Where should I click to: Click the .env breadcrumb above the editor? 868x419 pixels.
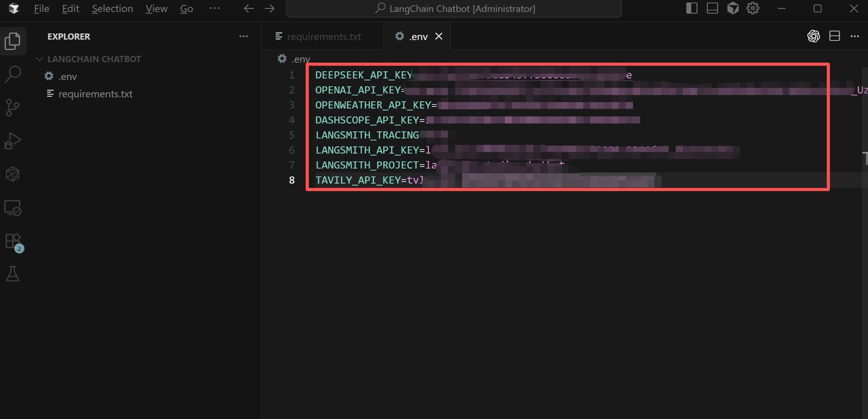point(300,59)
